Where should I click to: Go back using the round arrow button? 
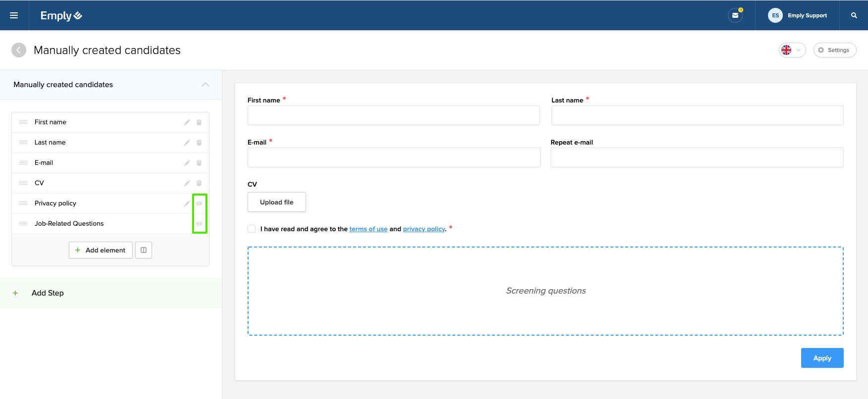19,50
